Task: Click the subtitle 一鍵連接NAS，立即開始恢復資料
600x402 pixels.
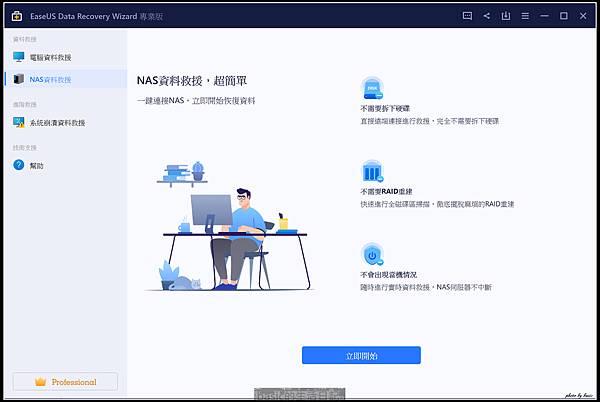Action: [x=196, y=101]
